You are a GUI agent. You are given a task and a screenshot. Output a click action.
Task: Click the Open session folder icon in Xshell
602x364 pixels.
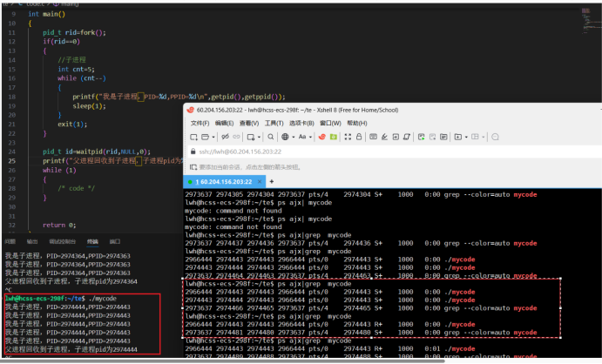pos(206,137)
